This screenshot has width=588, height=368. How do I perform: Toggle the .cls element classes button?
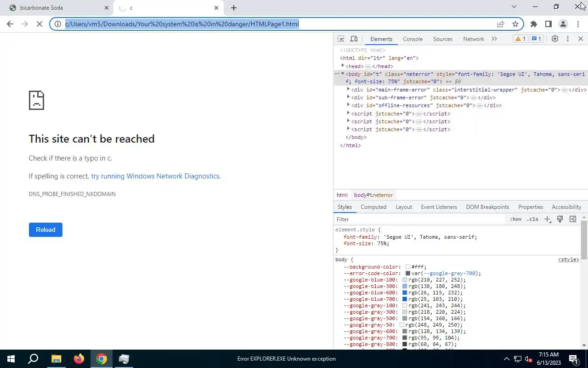532,219
